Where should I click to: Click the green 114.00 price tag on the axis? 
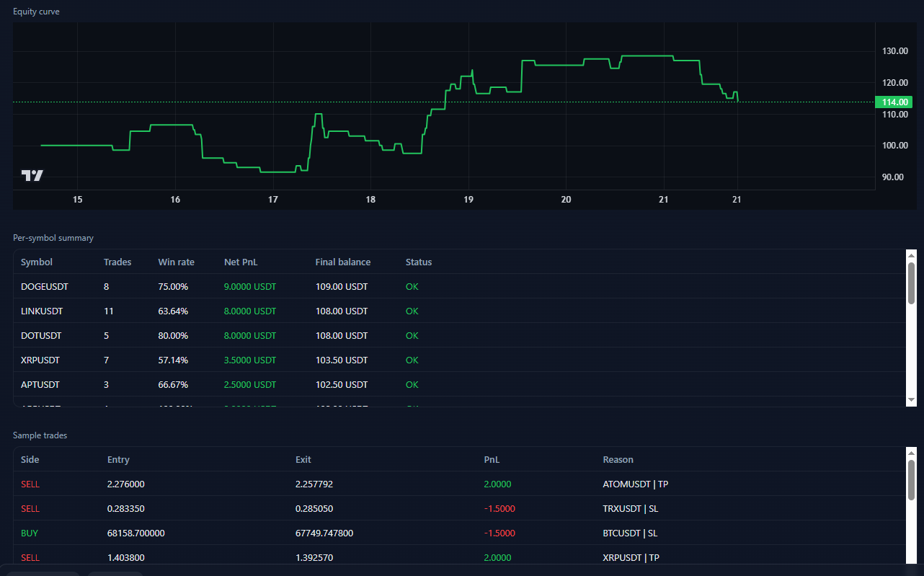pos(893,102)
